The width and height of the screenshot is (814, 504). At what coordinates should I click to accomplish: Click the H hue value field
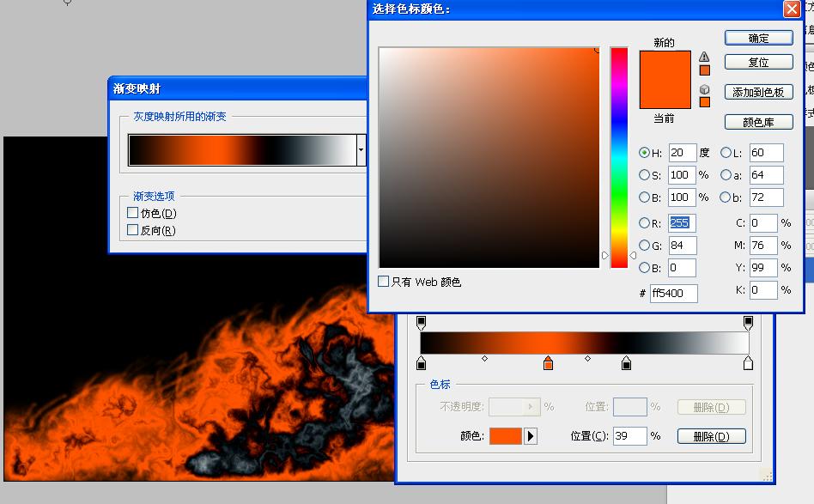(x=682, y=153)
